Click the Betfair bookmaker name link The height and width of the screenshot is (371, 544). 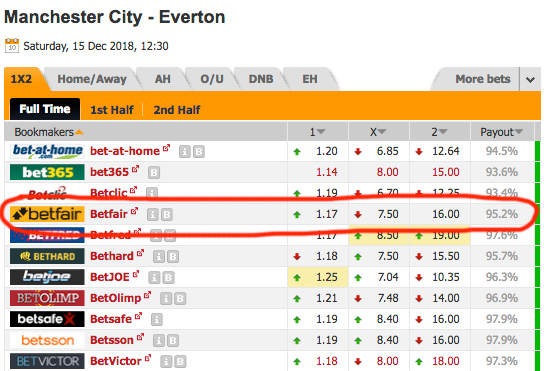tap(109, 214)
